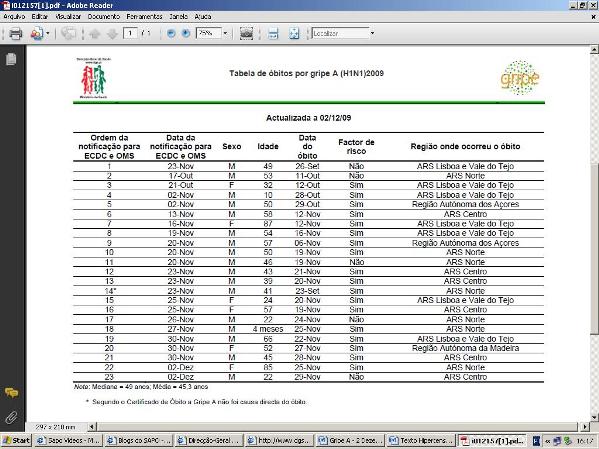Click the horizontal scrollbar track
Viewport: 599px width, 449px height.
pyautogui.click(x=338, y=426)
